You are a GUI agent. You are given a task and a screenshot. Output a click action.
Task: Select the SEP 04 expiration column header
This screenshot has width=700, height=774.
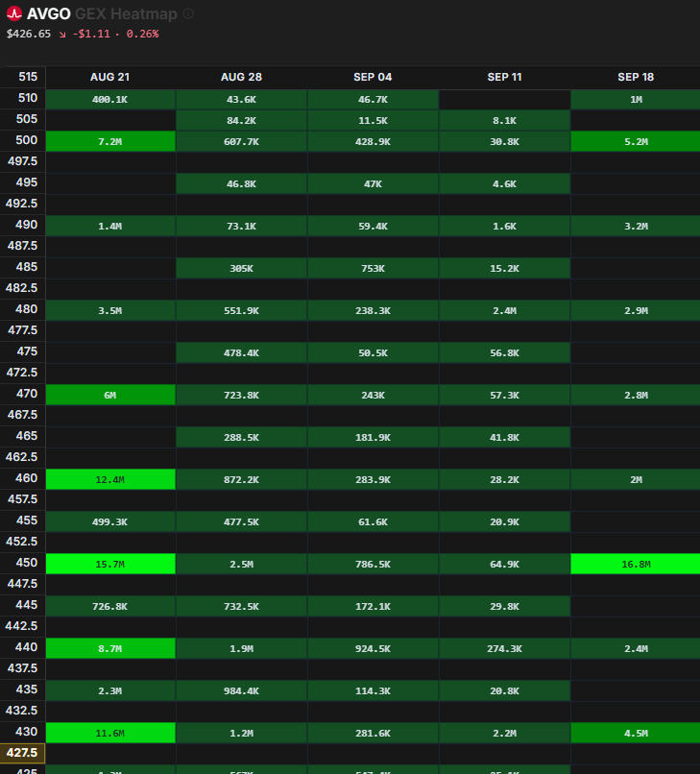coord(373,77)
